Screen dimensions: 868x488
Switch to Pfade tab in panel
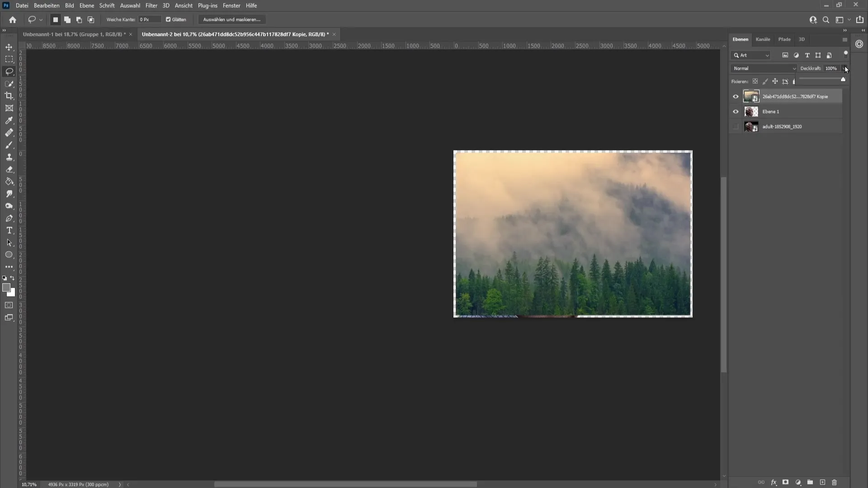(786, 39)
